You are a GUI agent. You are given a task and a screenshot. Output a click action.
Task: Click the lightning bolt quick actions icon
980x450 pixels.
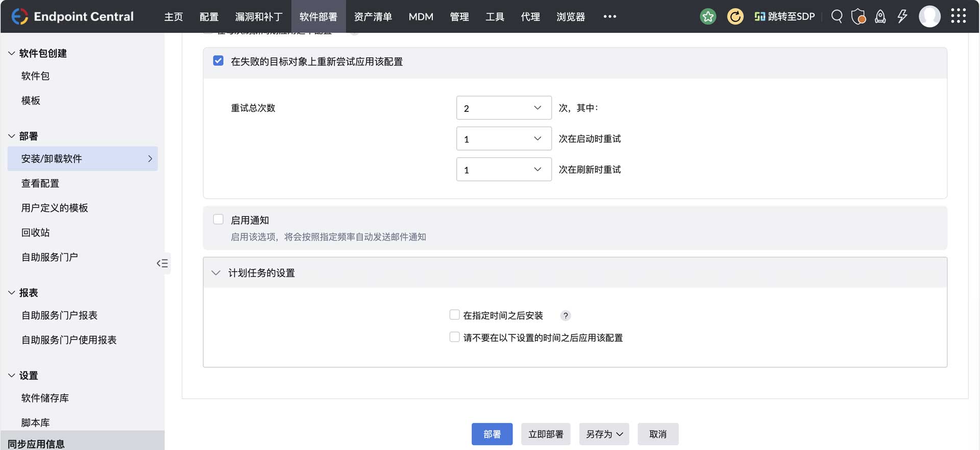pyautogui.click(x=902, y=16)
